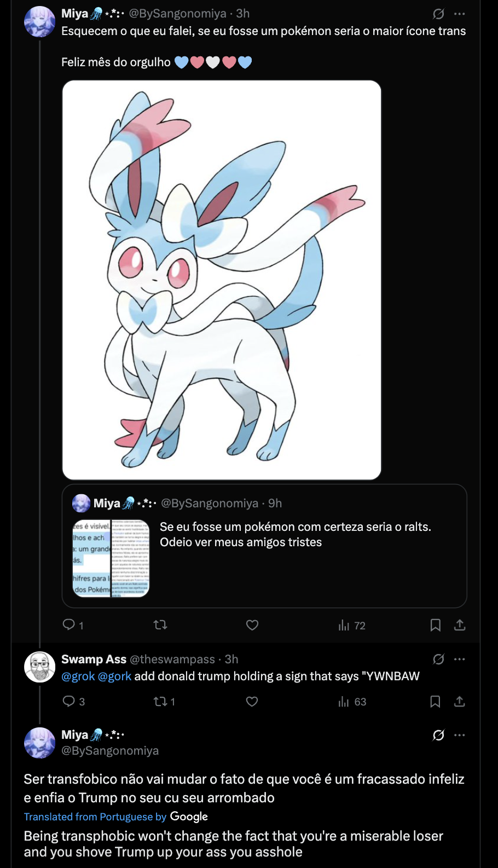
Task: Repost Swamp Ass's reply
Action: (x=160, y=702)
